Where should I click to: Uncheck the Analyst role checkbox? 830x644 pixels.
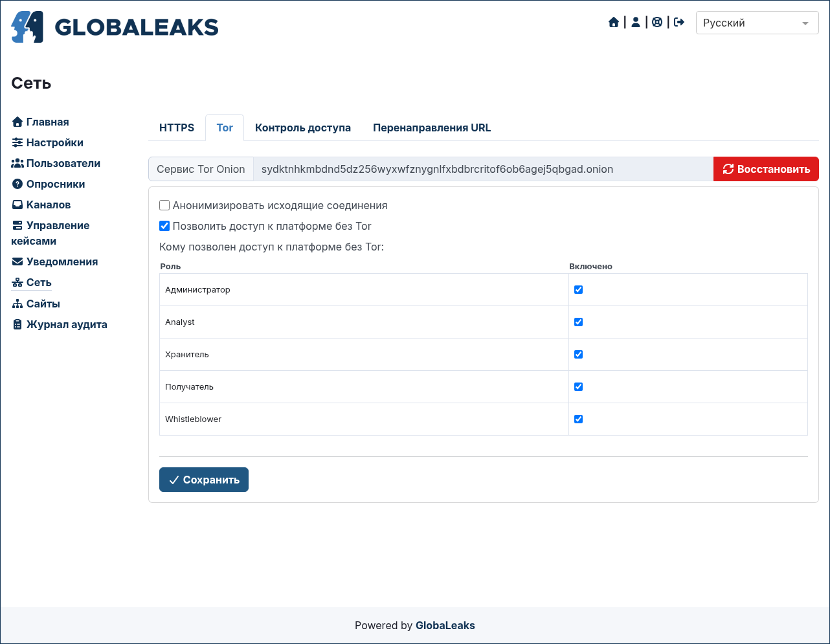coord(579,322)
